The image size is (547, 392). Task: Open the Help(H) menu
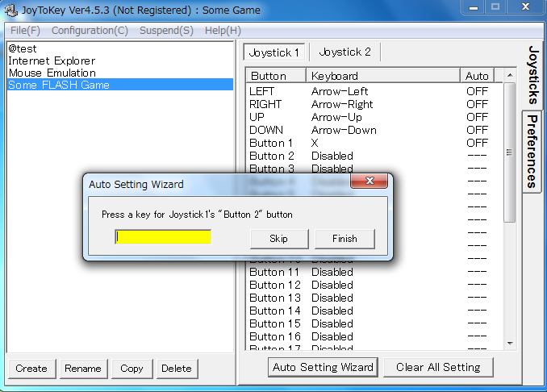point(223,31)
